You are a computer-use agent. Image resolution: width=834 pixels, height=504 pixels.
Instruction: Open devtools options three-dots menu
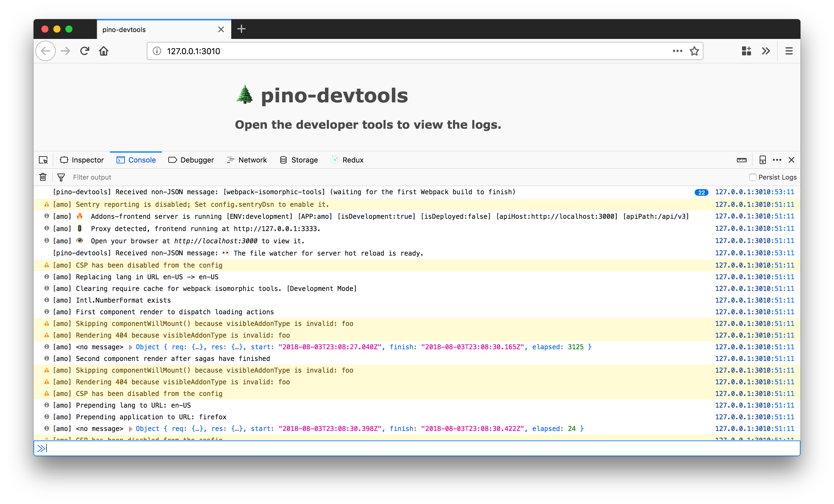coord(777,160)
